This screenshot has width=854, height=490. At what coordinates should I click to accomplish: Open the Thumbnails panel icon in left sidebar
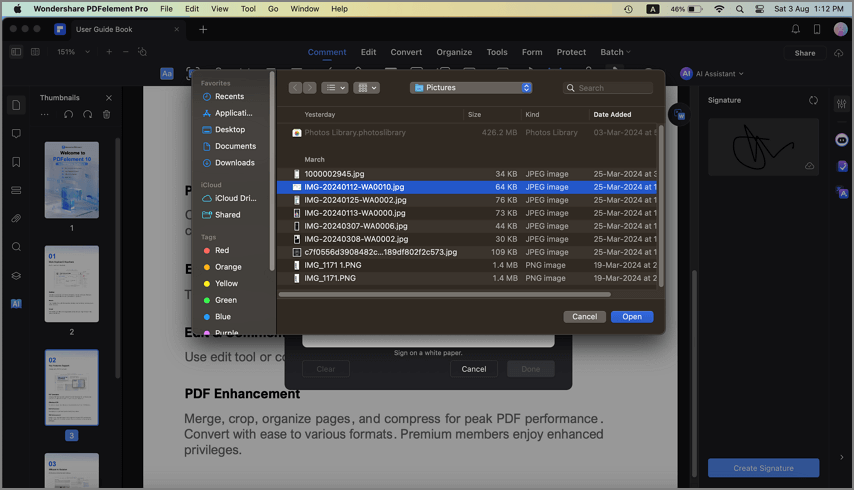click(16, 105)
